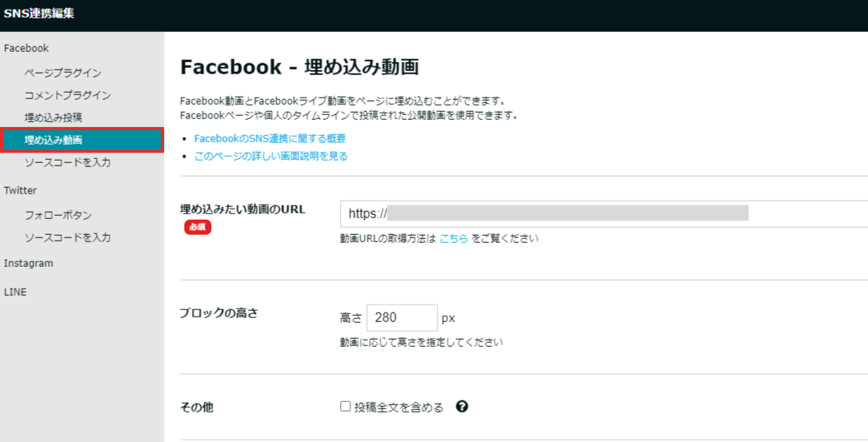This screenshot has height=442, width=868.
Task: Select コメントプラグイン in the sidebar
Action: pos(67,95)
